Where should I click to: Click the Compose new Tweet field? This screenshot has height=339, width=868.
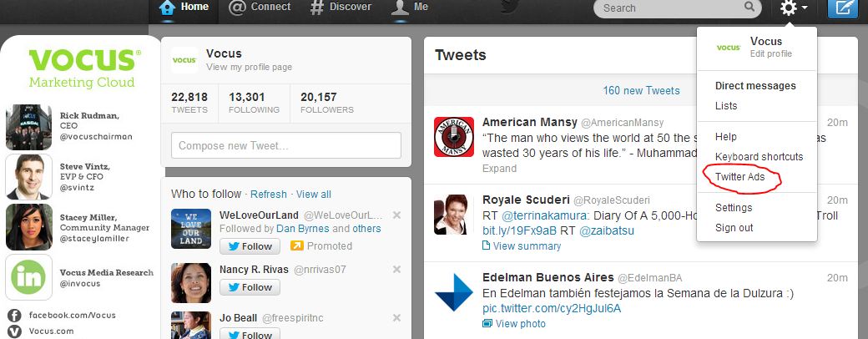pyautogui.click(x=285, y=145)
